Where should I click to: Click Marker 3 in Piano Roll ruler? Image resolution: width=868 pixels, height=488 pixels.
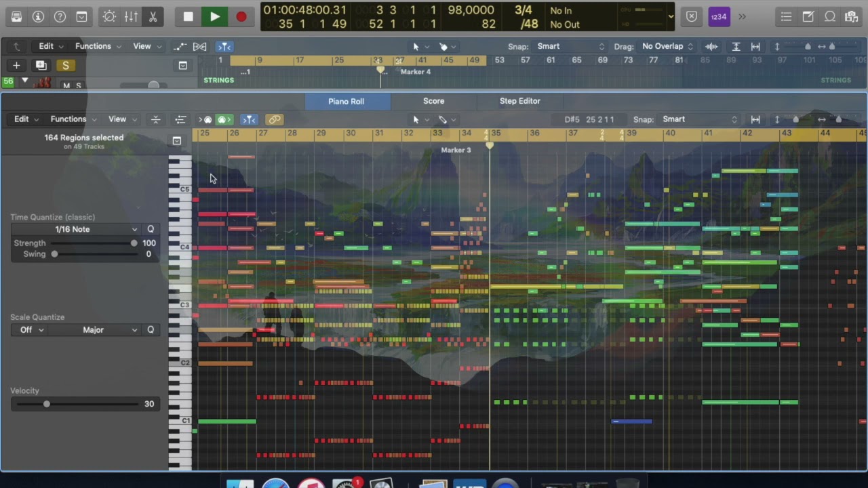[x=456, y=150]
